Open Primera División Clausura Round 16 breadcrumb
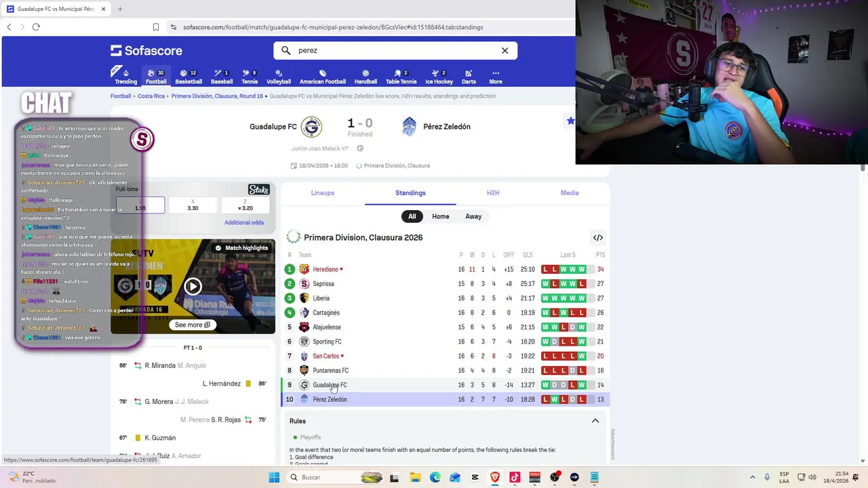 [217, 96]
